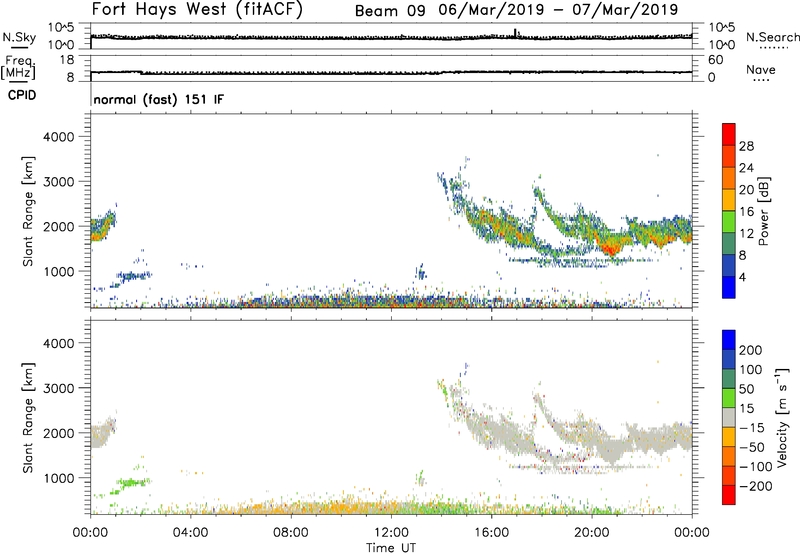Image resolution: width=800 pixels, height=554 pixels.
Task: Click the blue bottom of the Power colorbar
Action: pyautogui.click(x=729, y=287)
